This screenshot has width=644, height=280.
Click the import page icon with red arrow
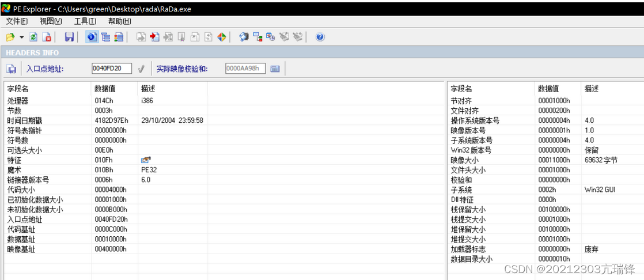coord(154,37)
